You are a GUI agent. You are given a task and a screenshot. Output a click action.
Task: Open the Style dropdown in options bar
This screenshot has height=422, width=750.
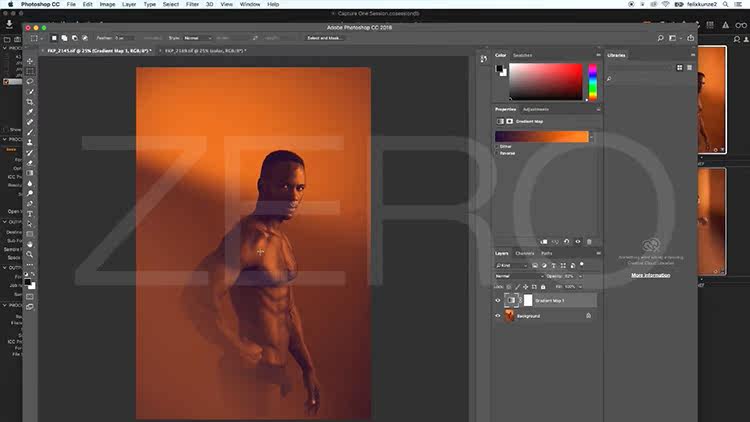pyautogui.click(x=197, y=38)
